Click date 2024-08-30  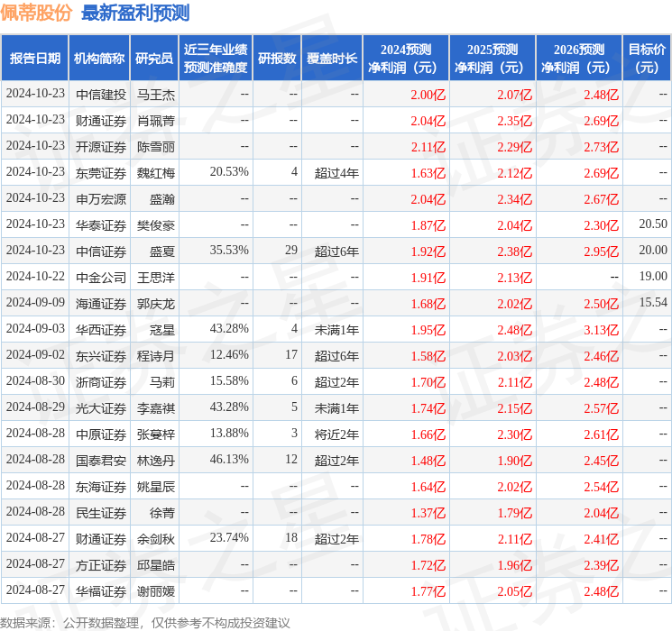35,380
